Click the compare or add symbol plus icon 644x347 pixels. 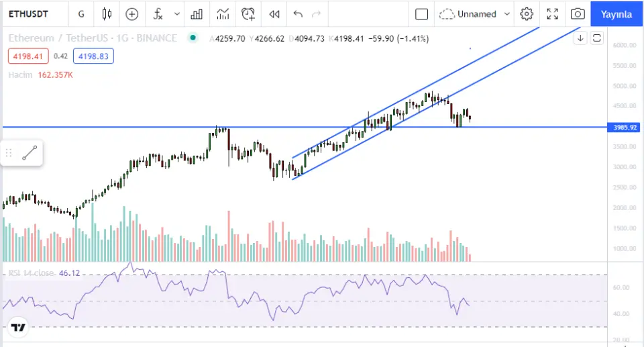(x=132, y=14)
